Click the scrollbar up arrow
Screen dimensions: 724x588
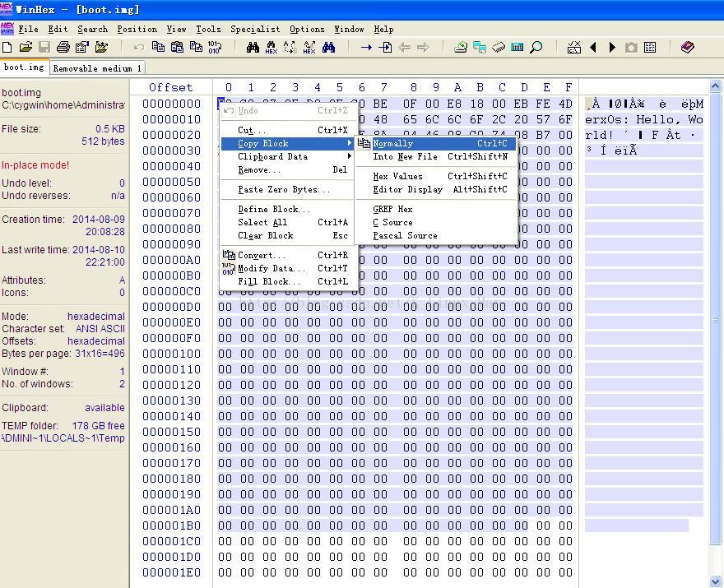[715, 86]
